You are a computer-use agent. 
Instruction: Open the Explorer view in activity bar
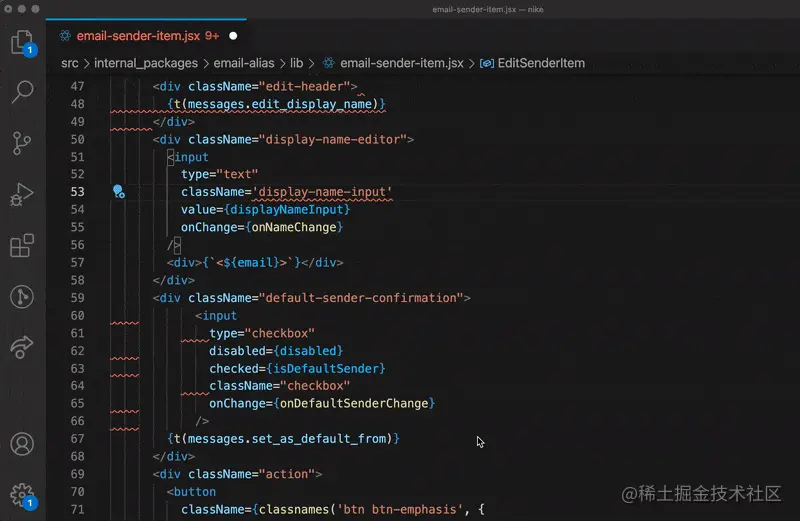21,42
